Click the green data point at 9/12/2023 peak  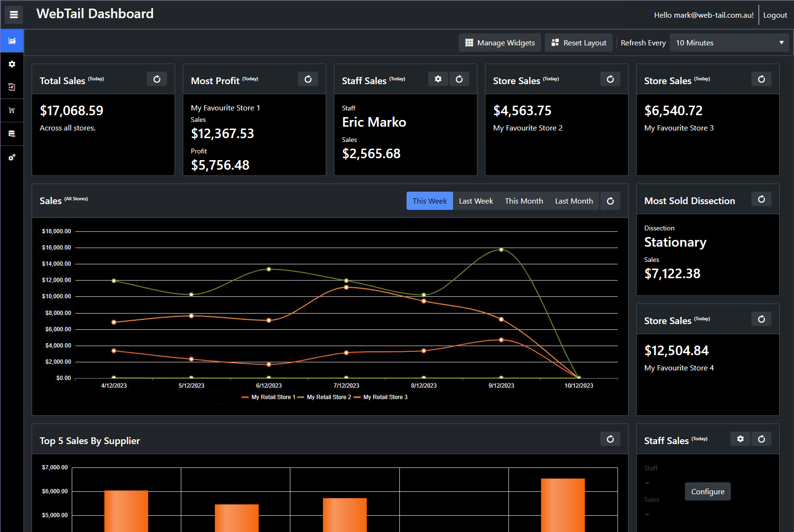point(501,250)
